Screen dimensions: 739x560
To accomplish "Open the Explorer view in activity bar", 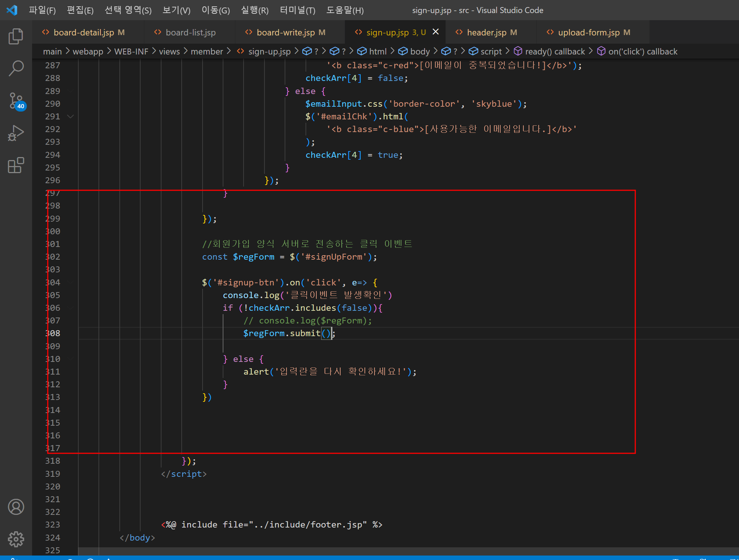I will tap(16, 36).
